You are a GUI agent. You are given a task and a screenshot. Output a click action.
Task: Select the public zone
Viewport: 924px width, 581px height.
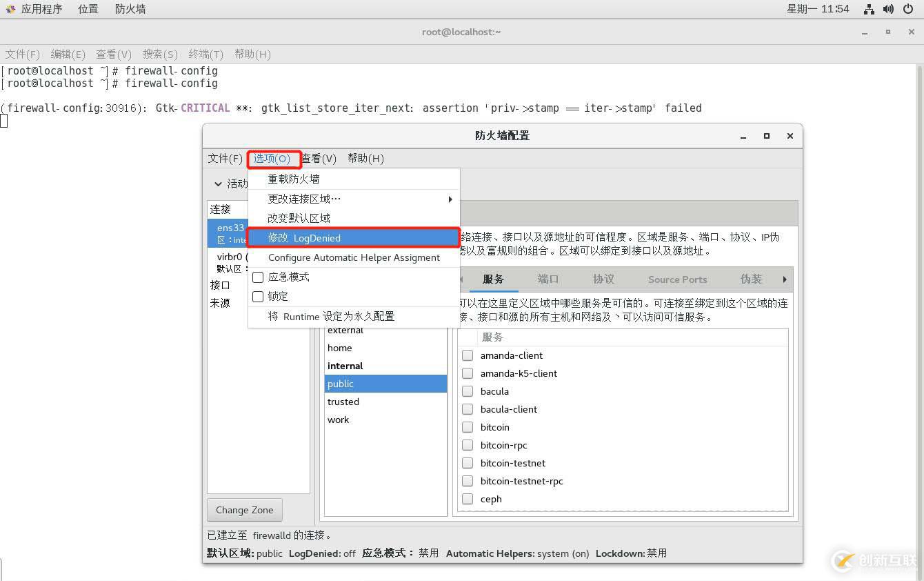(x=385, y=384)
